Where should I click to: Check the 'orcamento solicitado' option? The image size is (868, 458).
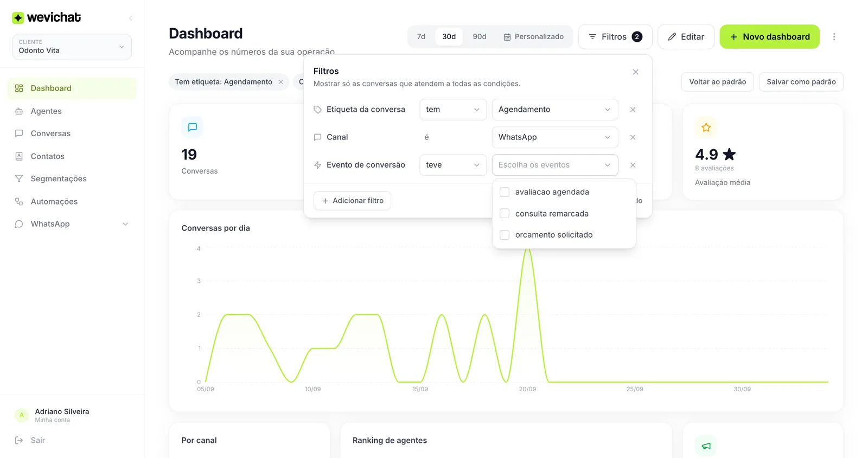click(x=505, y=235)
